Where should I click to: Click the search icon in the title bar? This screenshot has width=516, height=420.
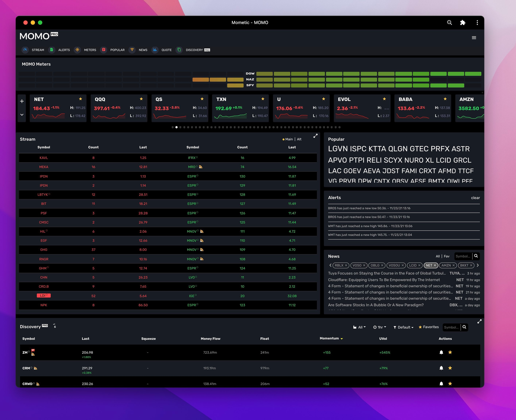(x=449, y=22)
